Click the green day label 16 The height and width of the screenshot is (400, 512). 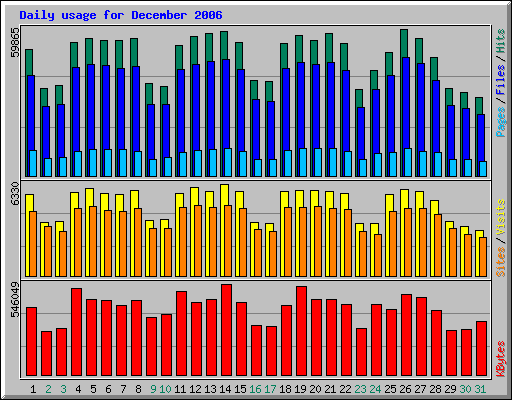pos(255,389)
